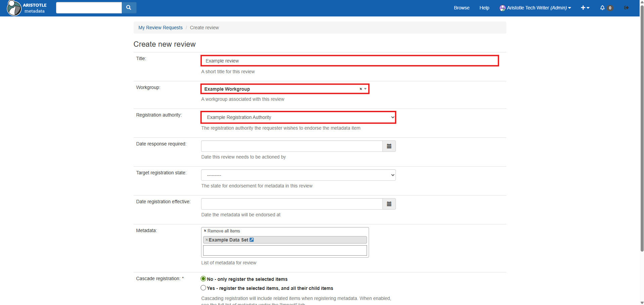Open the plus create-new menu
Screen dimensions: 644x305
click(585, 8)
